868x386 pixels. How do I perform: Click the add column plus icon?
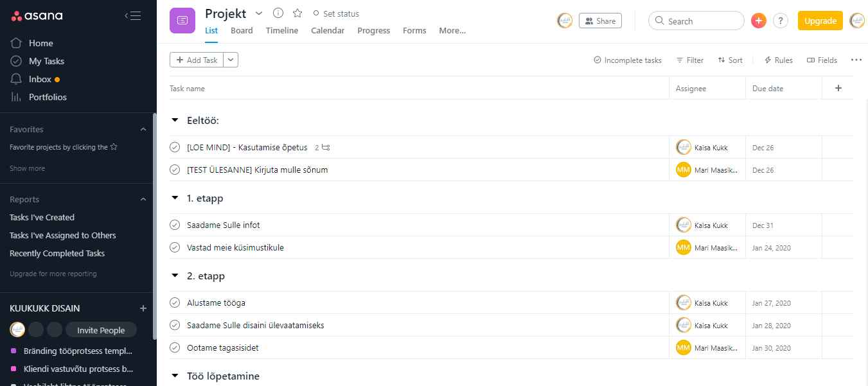(838, 89)
